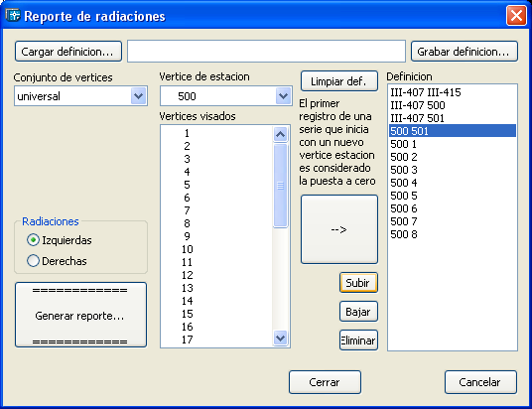Image resolution: width=532 pixels, height=409 pixels.
Task: Select the 500 3 definition row
Action: pos(453,170)
